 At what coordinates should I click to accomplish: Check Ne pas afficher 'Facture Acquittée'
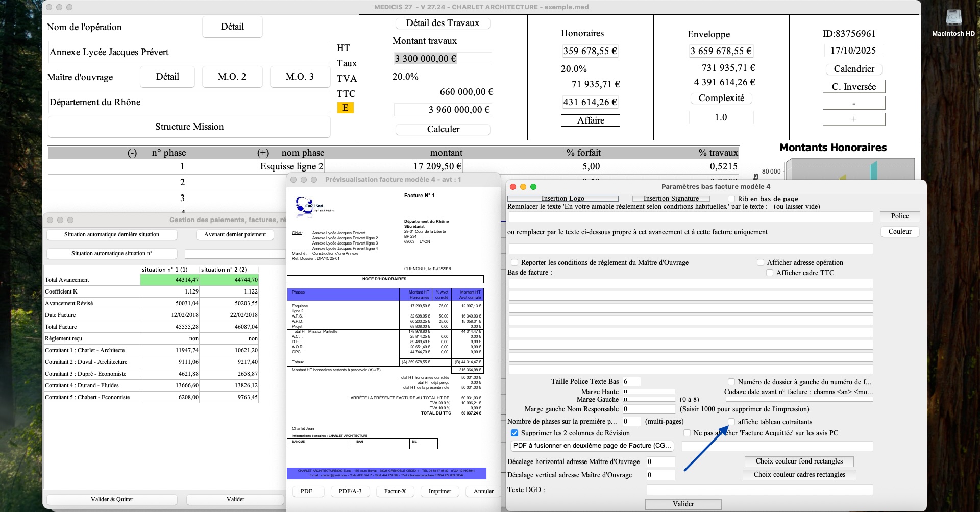(x=687, y=433)
